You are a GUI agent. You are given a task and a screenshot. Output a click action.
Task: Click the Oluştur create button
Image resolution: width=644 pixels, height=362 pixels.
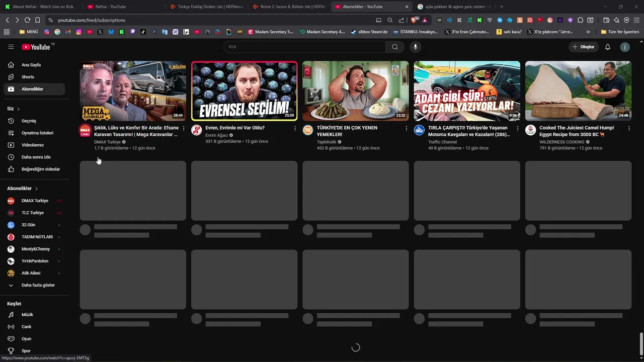click(x=583, y=47)
